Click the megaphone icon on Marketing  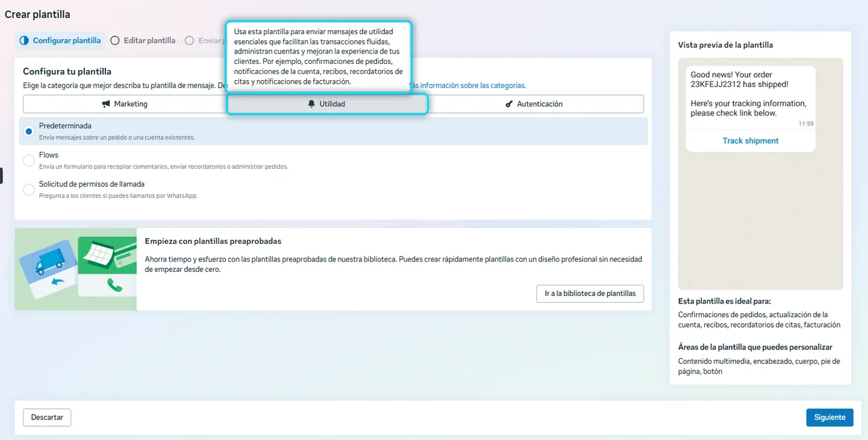(106, 104)
